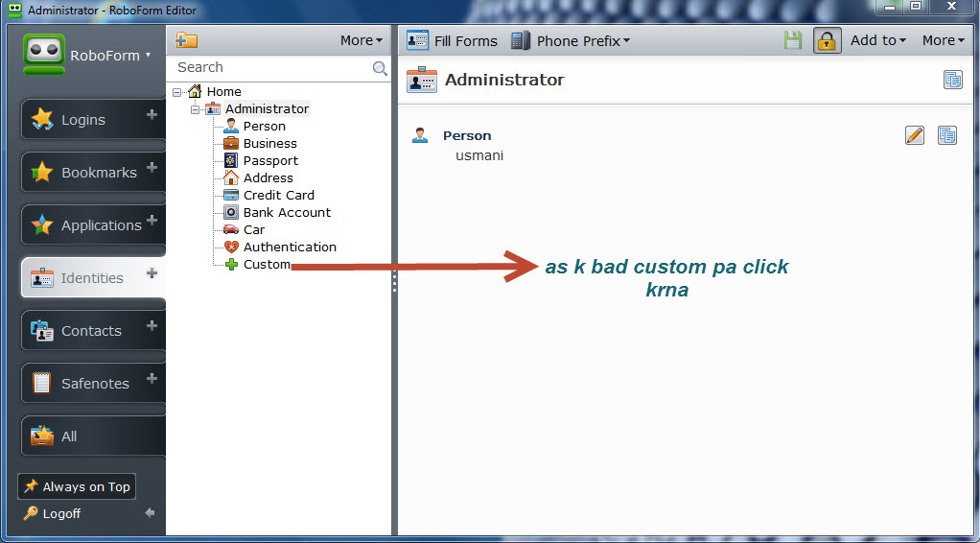This screenshot has width=980, height=543.
Task: Collapse the Home tree node
Action: (x=176, y=92)
